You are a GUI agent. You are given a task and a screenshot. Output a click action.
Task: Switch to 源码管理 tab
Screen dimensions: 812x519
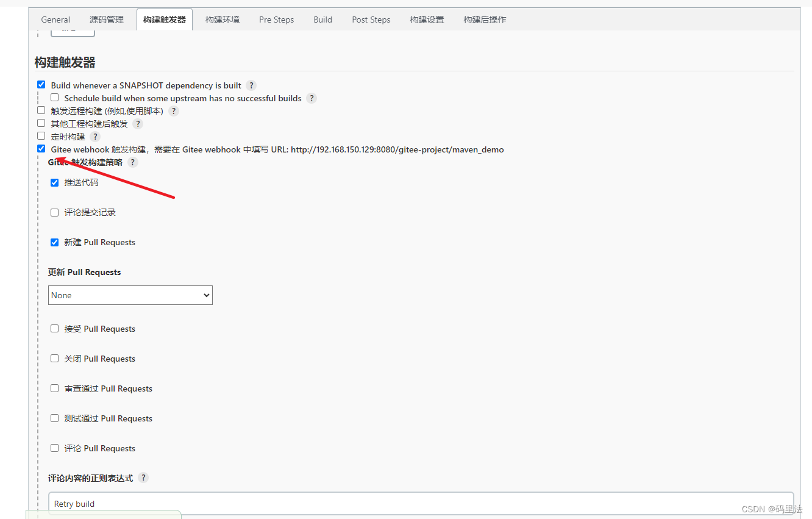(107, 20)
